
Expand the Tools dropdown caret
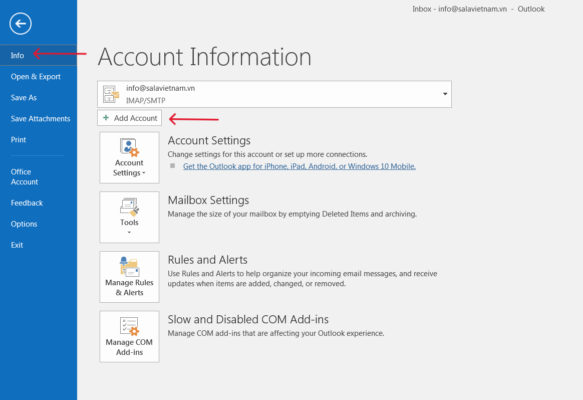pyautogui.click(x=129, y=233)
